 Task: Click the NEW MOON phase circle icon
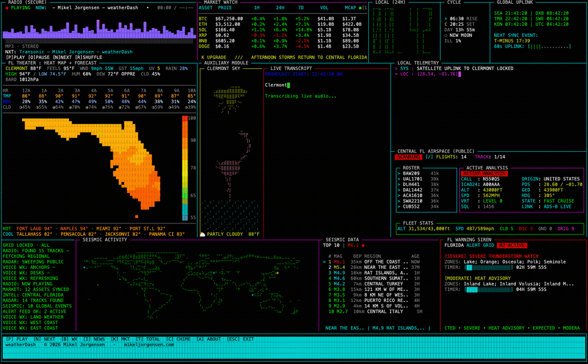(446, 35)
